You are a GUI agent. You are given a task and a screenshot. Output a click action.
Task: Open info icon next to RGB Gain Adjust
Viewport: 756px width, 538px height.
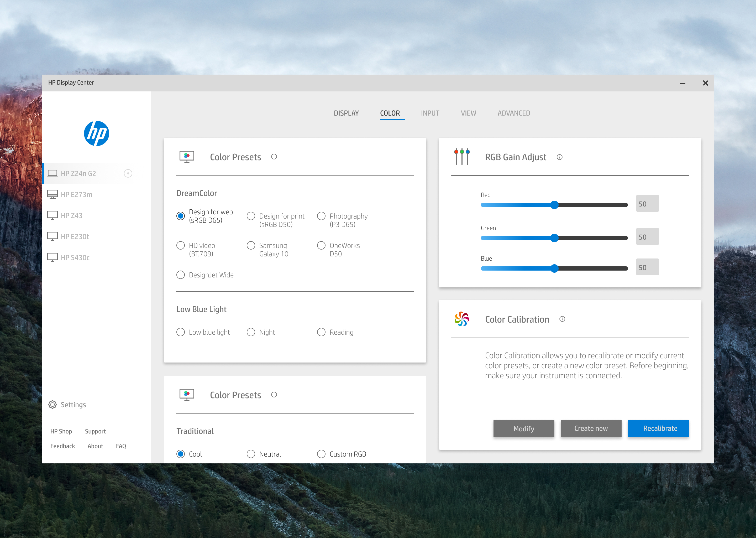point(559,157)
